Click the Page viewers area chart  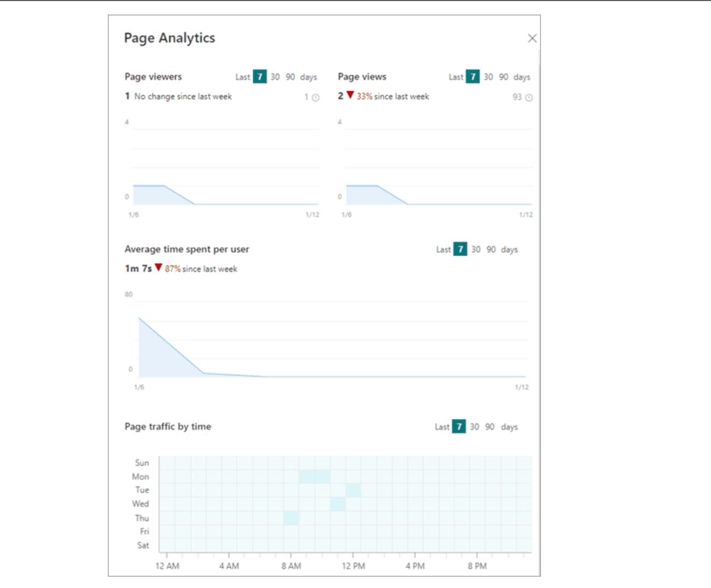pyautogui.click(x=226, y=166)
